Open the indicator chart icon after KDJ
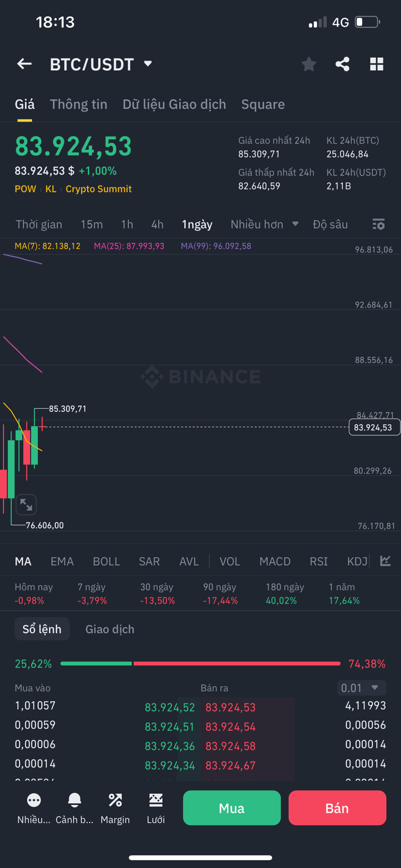This screenshot has width=401, height=868. click(x=386, y=561)
